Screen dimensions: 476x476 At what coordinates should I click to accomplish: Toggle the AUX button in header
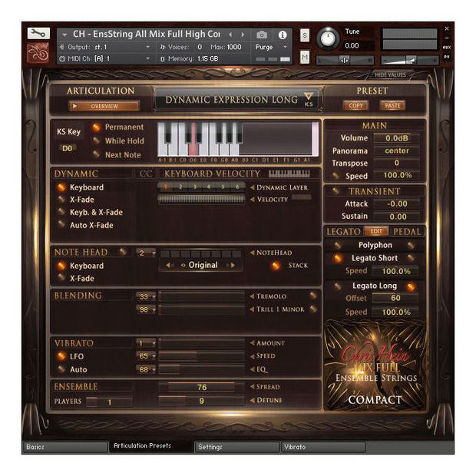click(447, 48)
